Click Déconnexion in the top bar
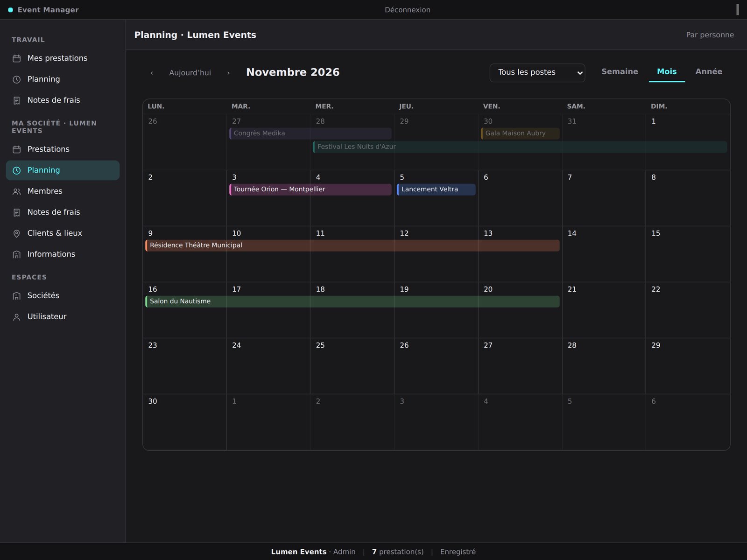747x560 pixels. (x=408, y=10)
